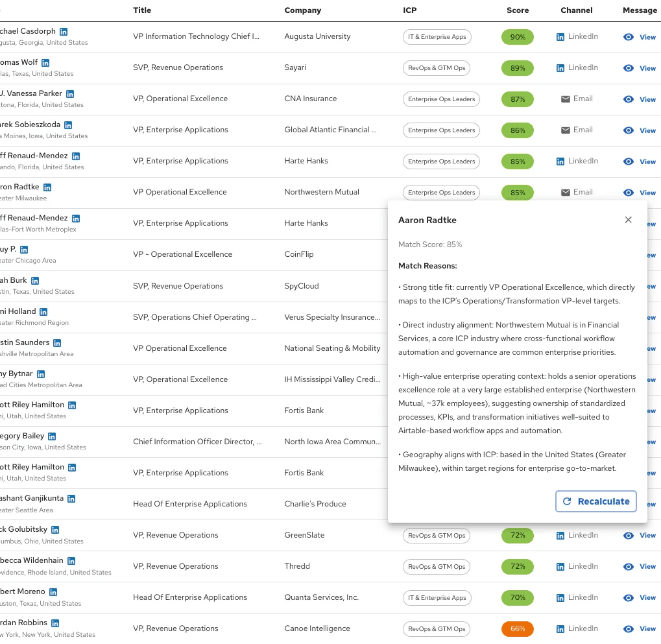The image size is (661, 644).
Task: Click the 90% score badge
Action: click(518, 37)
